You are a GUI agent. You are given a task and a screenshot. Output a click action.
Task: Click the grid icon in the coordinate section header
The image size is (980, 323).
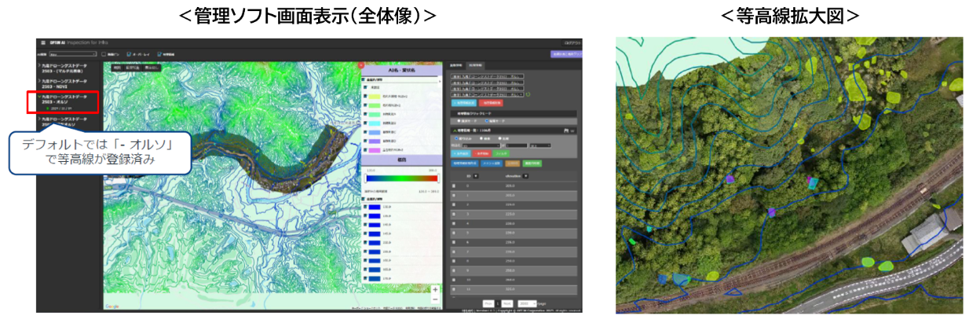[566, 130]
